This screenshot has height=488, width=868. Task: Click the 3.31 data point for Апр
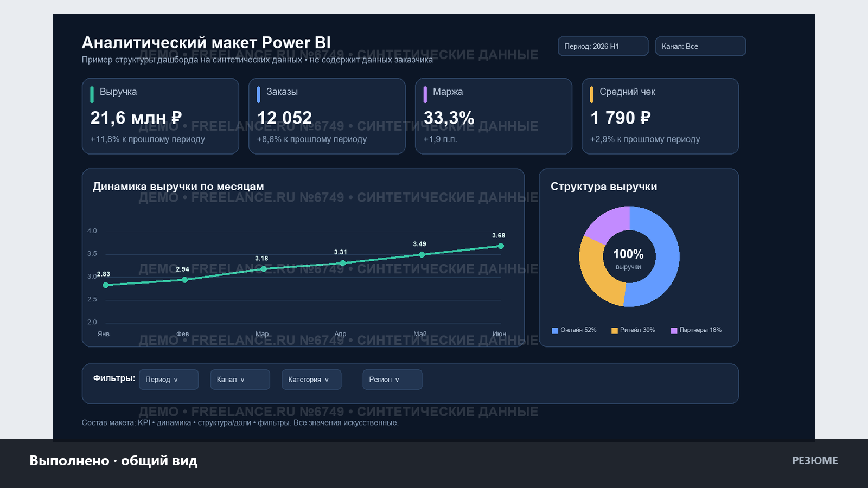point(342,263)
